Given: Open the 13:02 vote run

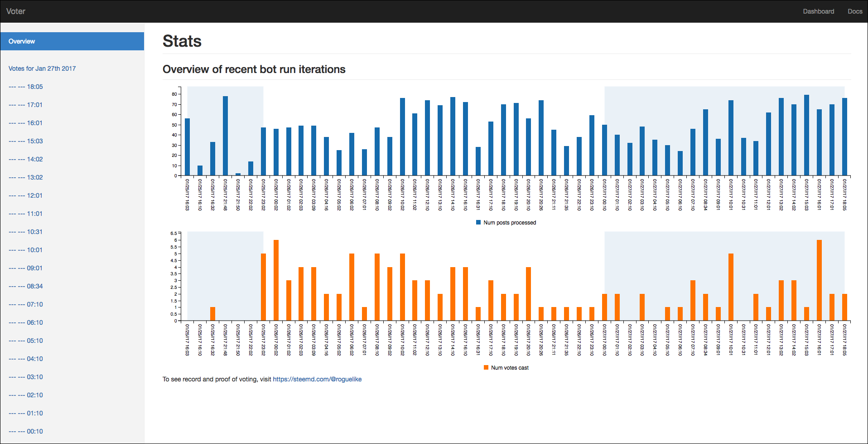Looking at the screenshot, I should (x=26, y=177).
